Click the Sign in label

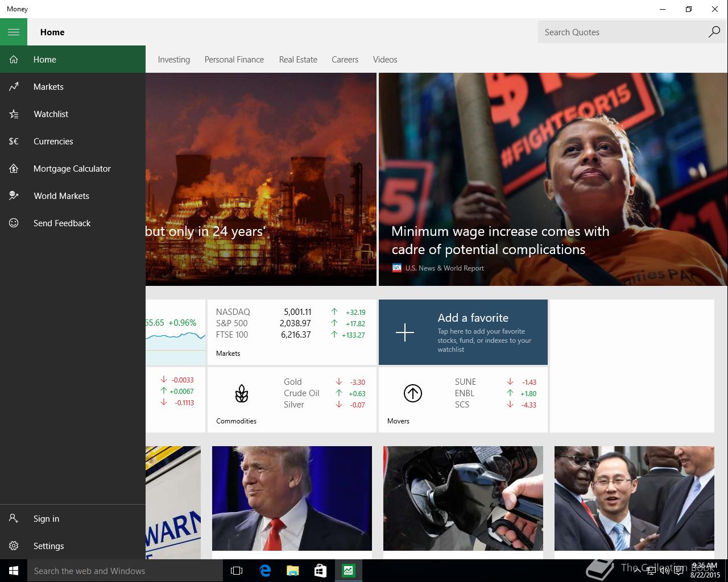[x=46, y=518]
